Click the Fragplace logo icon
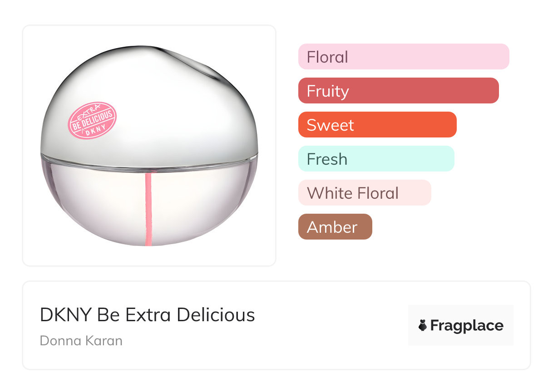553x392 pixels. pyautogui.click(x=423, y=326)
